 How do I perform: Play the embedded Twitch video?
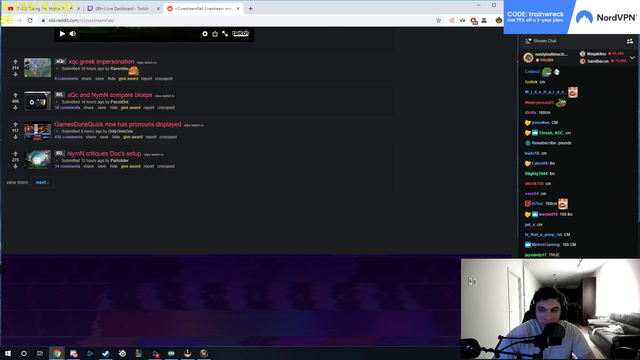click(62, 34)
